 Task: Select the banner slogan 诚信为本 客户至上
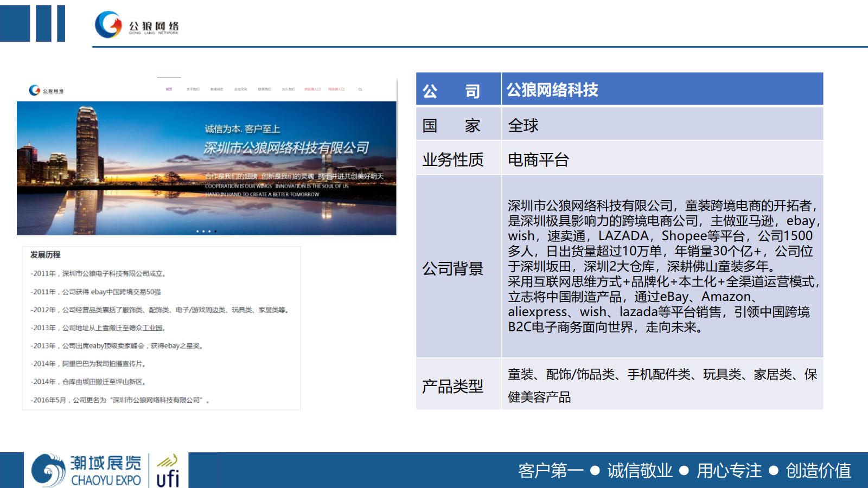pos(242,129)
